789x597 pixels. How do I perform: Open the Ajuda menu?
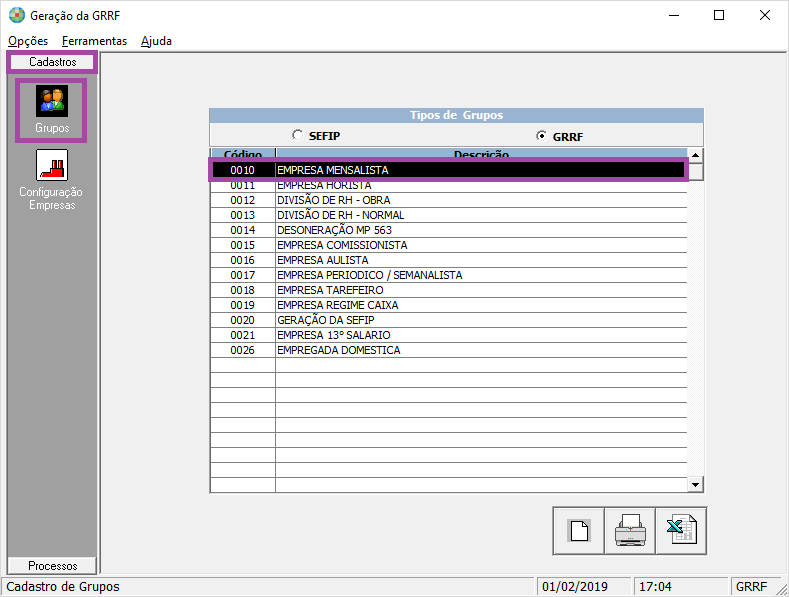pos(156,41)
